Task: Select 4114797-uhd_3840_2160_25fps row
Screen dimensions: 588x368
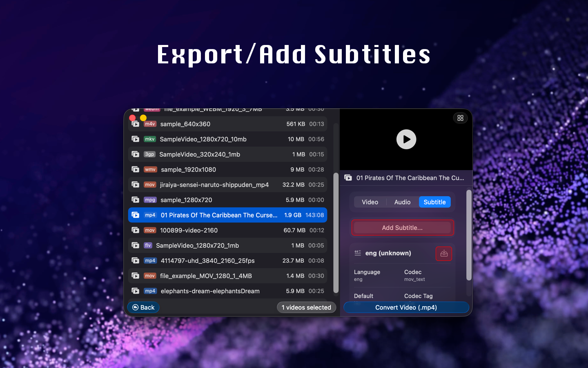Action: point(228,260)
